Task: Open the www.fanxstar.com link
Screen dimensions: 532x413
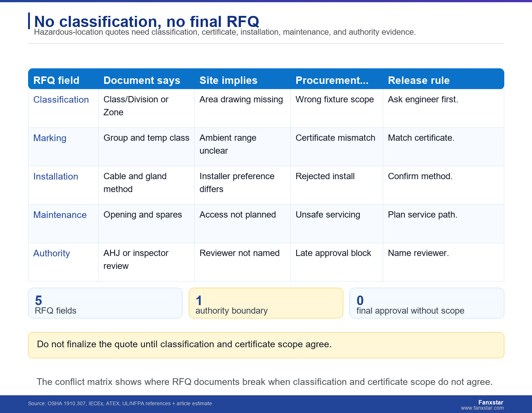Action: click(482, 408)
